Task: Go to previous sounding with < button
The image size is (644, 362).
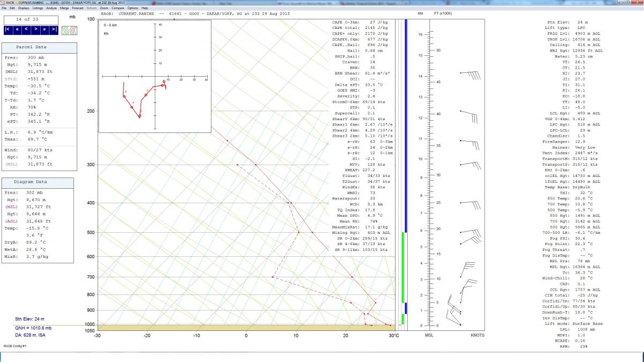Action: click(27, 30)
